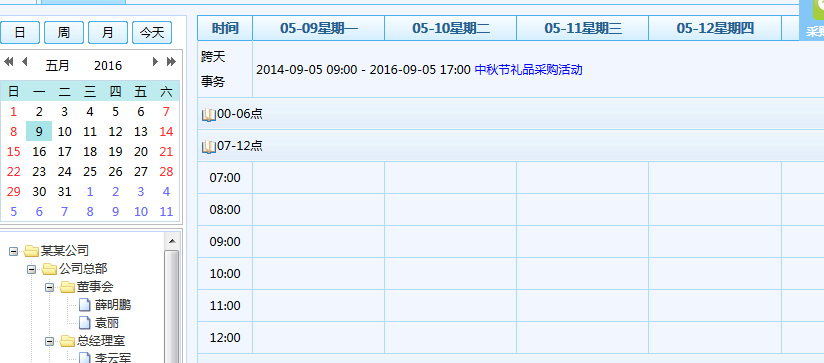Collapse the 董事会 folder node
The width and height of the screenshot is (824, 363).
[x=49, y=287]
